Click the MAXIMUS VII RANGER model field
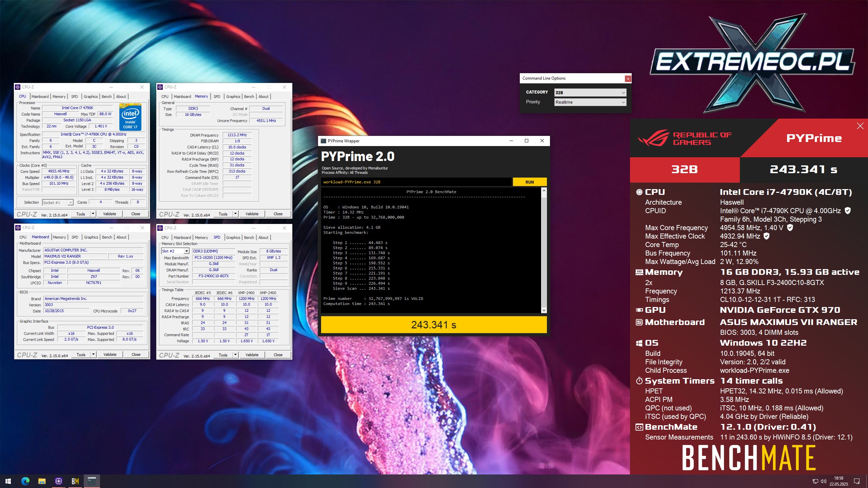 [75, 256]
